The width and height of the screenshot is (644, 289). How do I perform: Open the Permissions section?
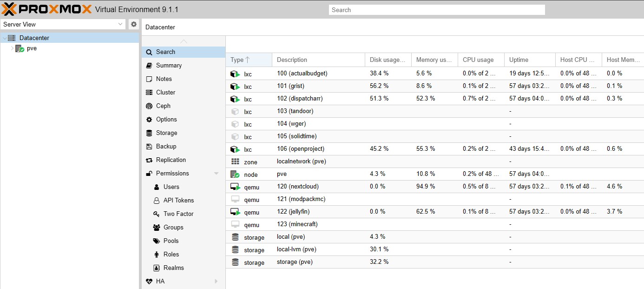coord(184,174)
